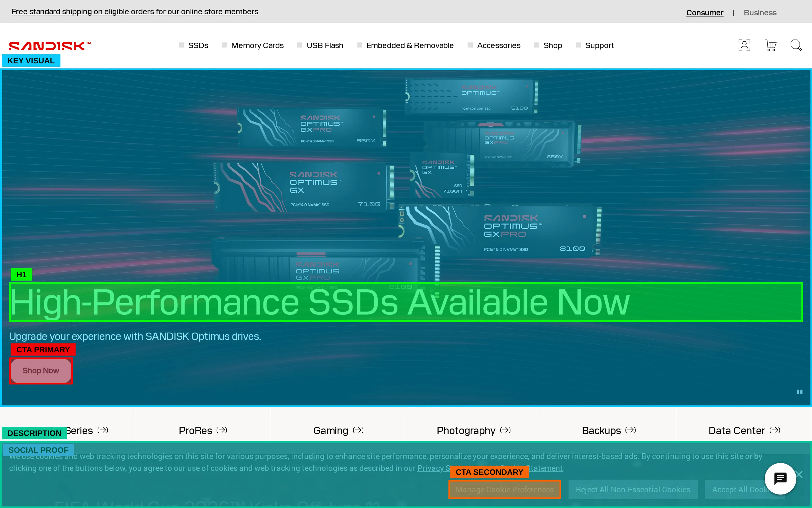Click Manage Cookie Preferences
This screenshot has width=812, height=508.
[505, 490]
